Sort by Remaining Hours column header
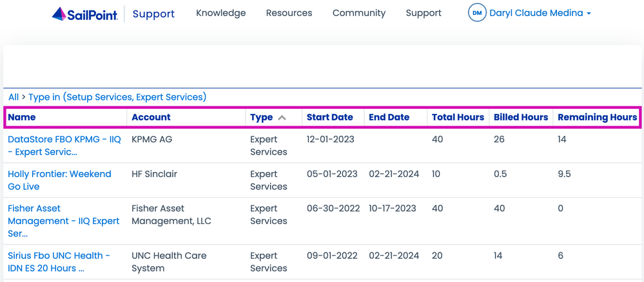This screenshot has width=644, height=282. 597,117
